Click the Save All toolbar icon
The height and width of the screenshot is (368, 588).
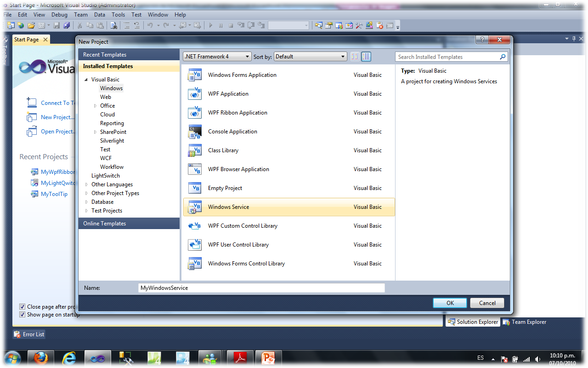pos(66,25)
